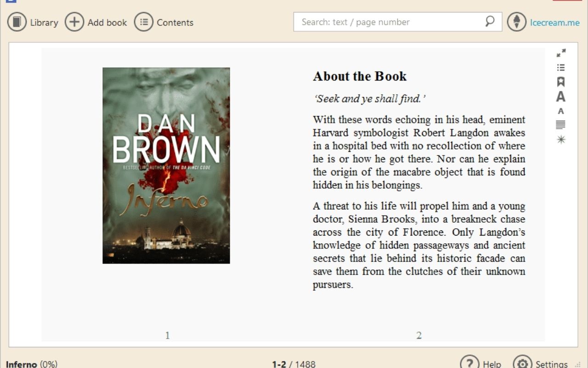Screen dimensions: 588x368
Task: Click the 1-2 / 1488 page indicator
Action: point(294,364)
